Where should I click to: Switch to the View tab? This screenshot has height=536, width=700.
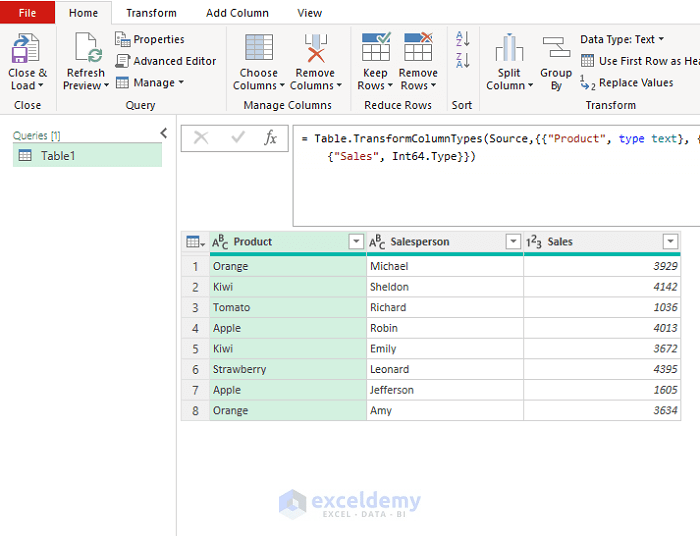309,13
